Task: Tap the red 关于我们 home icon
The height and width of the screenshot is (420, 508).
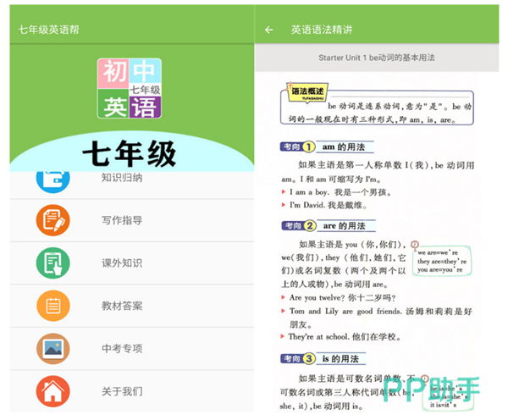Action: point(52,391)
